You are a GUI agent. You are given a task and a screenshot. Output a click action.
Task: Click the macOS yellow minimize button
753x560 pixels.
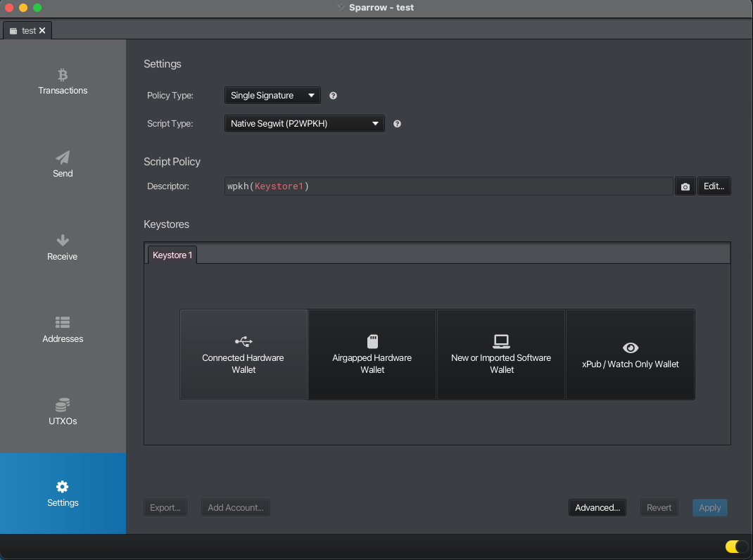[x=23, y=8]
